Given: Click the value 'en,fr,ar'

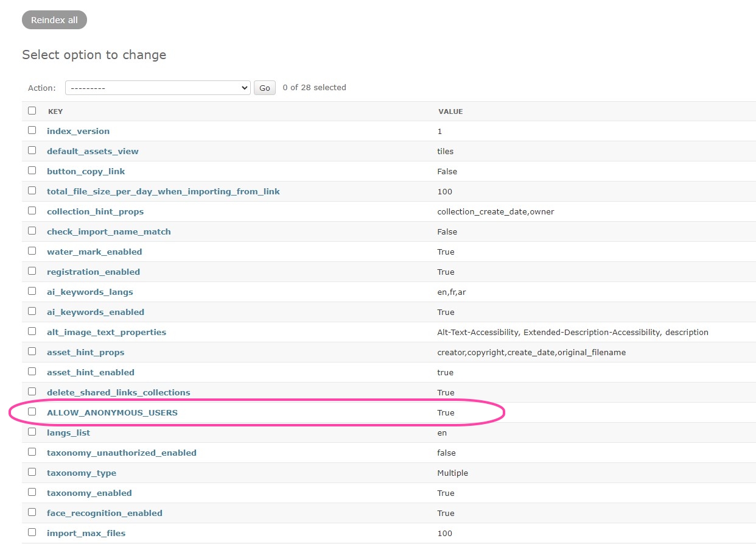Looking at the screenshot, I should (452, 292).
